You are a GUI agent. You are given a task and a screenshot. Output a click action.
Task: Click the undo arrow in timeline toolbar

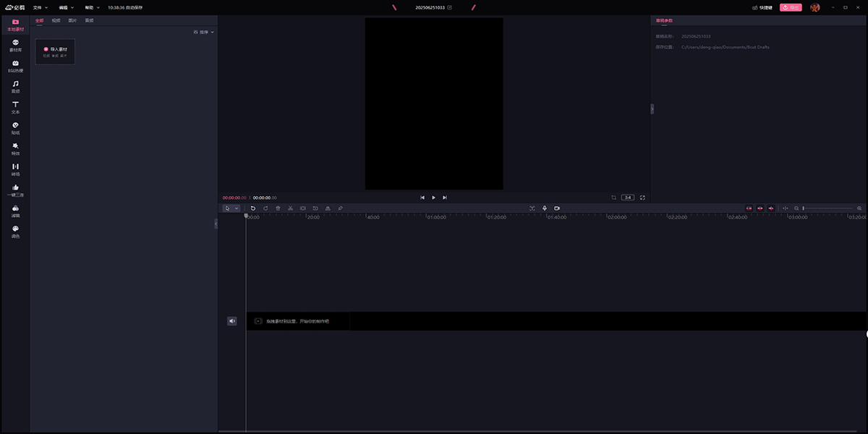click(253, 208)
